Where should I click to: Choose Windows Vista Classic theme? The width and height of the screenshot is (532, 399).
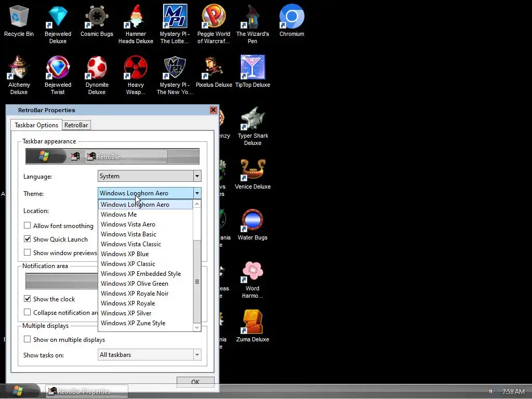145,244
